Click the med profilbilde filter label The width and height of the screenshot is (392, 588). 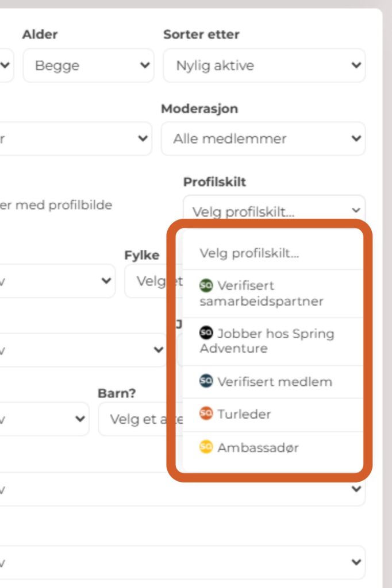(x=56, y=204)
